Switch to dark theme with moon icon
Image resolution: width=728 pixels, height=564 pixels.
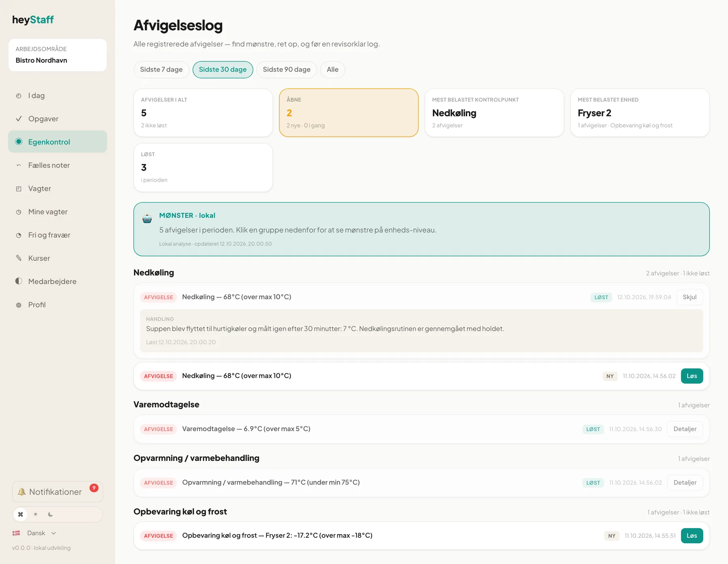51,514
